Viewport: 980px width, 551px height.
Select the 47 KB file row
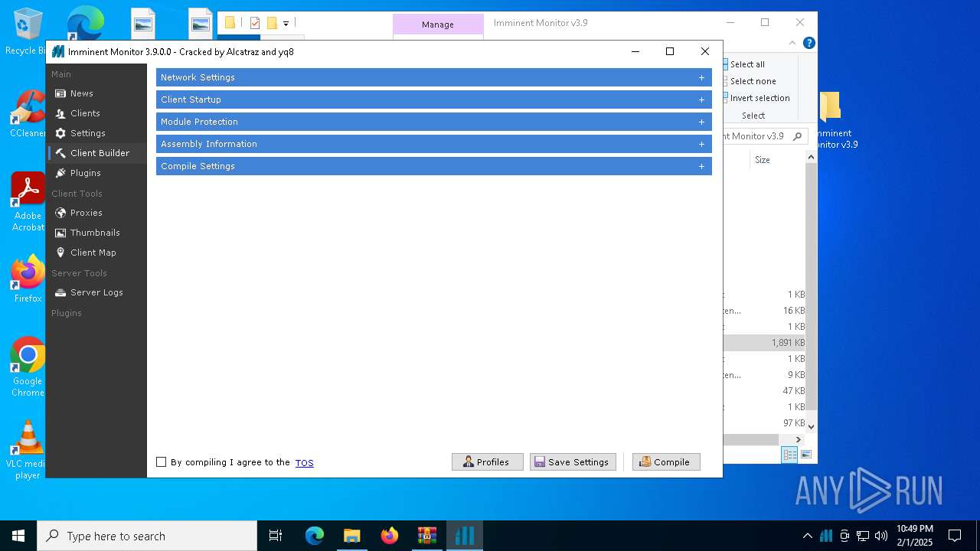[x=764, y=391]
